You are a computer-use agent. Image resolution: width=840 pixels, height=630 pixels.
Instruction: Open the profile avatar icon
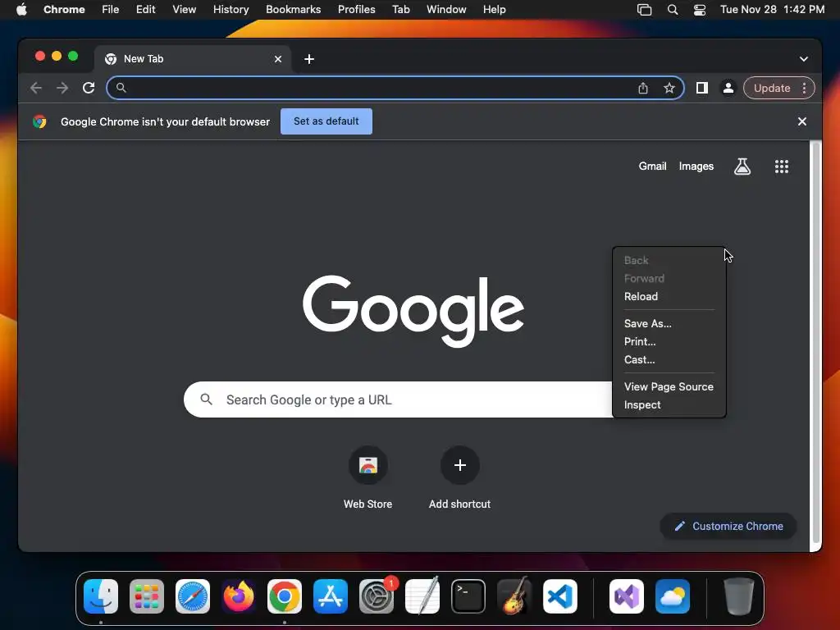(728, 88)
